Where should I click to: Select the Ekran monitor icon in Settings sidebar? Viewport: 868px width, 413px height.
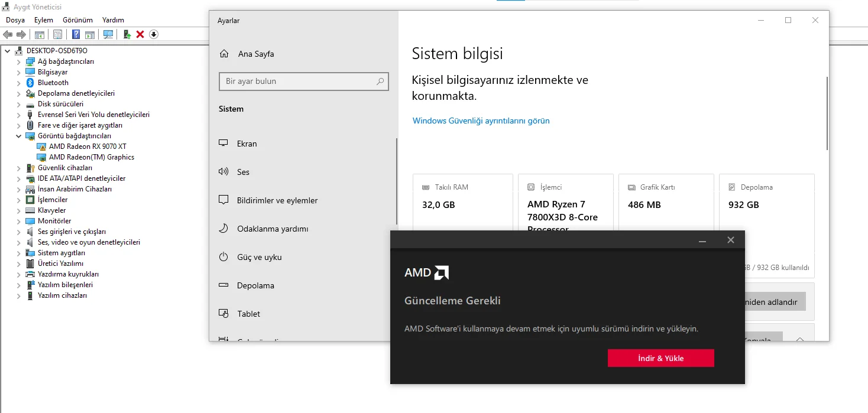(224, 144)
